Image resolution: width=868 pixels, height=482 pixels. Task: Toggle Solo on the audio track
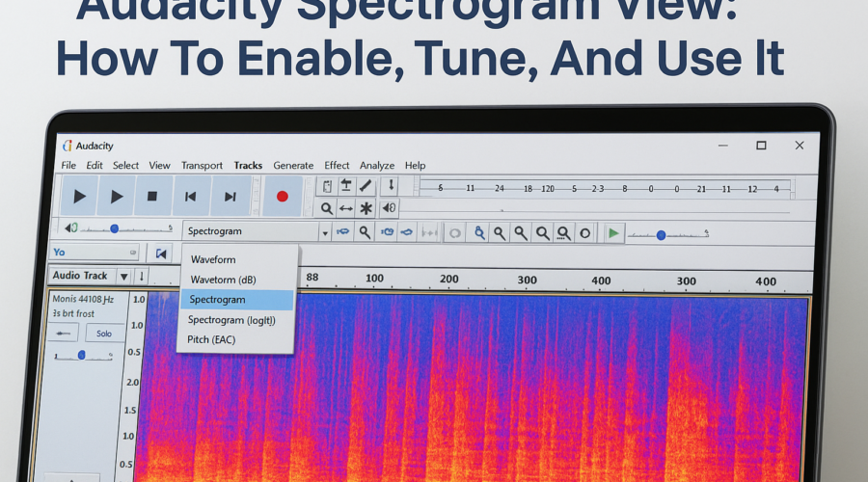coord(104,334)
